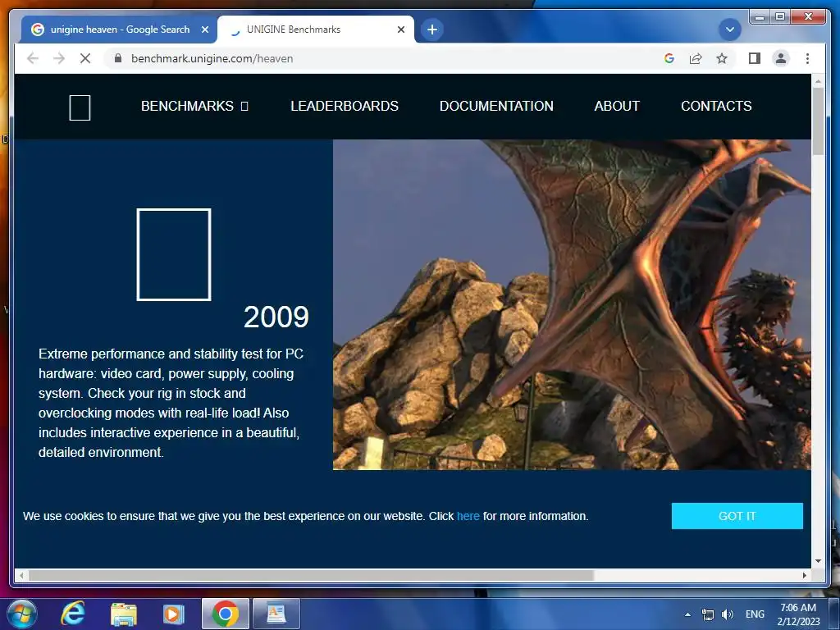Viewport: 840px width, 630px height.
Task: Close the unigine heaven Google Search tab
Action: coord(204,30)
